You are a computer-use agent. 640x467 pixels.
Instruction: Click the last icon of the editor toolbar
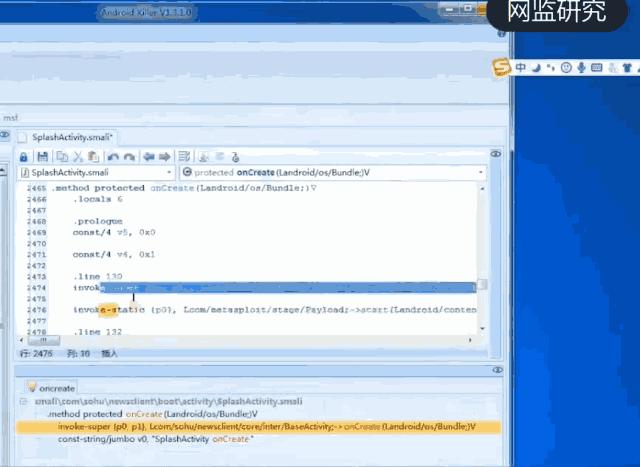pos(235,157)
